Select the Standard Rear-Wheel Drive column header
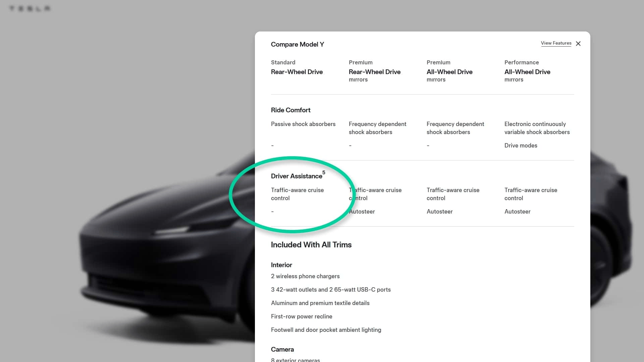The height and width of the screenshot is (362, 644). click(297, 72)
